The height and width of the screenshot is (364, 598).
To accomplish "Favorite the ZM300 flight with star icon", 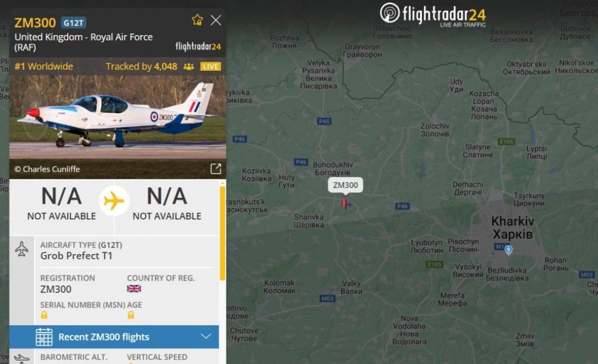I will (x=197, y=20).
